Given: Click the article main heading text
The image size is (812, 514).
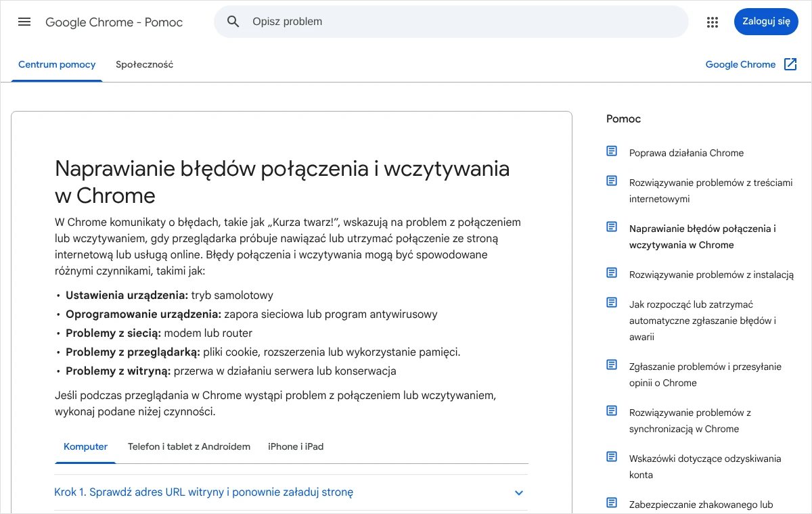Looking at the screenshot, I should [x=282, y=182].
